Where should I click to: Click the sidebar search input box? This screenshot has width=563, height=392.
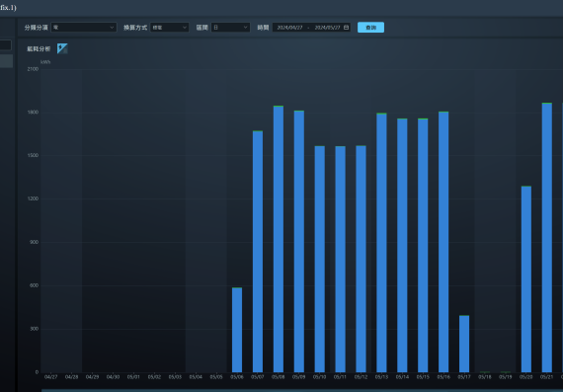click(5, 45)
